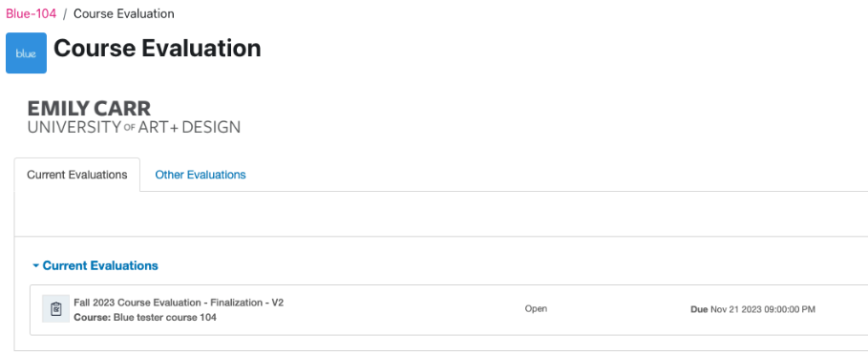This screenshot has height=356, width=868.
Task: Click the slash separator in the breadcrumb
Action: point(65,14)
